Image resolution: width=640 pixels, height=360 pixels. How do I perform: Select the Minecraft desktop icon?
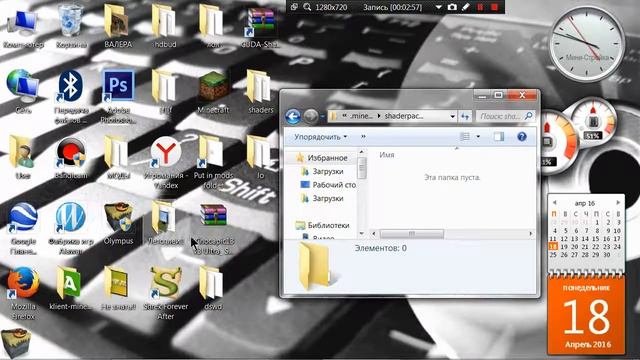213,92
